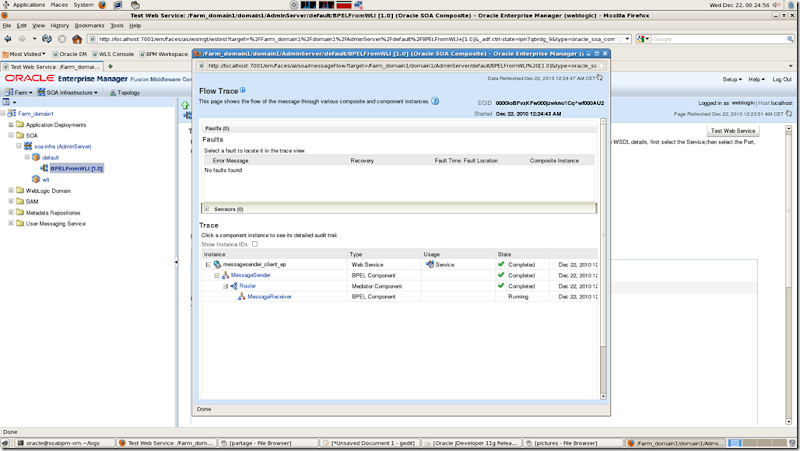Open the Setup dropdown menu
Viewport: 800px width, 451px height.
pyautogui.click(x=732, y=79)
